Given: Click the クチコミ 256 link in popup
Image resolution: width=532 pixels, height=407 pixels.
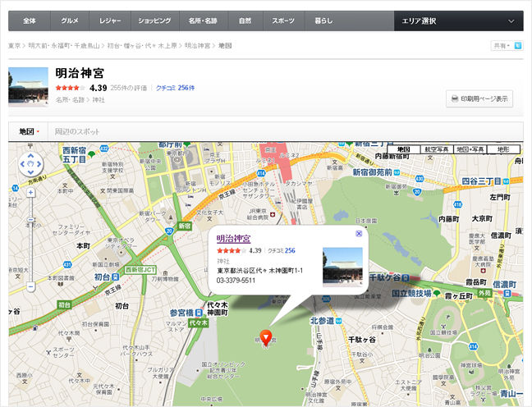Looking at the screenshot, I should click(282, 250).
